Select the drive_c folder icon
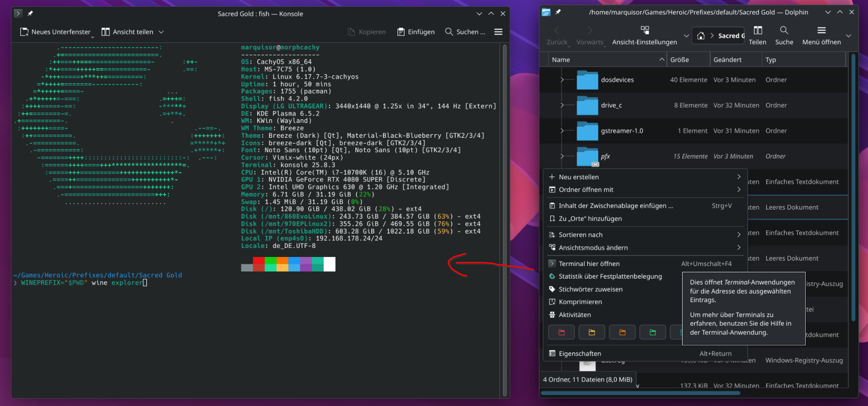Screen dimensions: 868x406 587,105
